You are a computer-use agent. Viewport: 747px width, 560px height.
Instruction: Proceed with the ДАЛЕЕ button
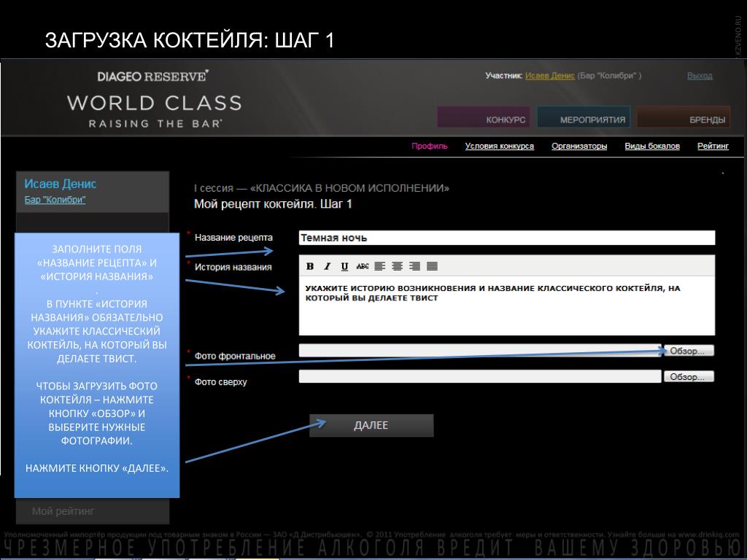[x=371, y=425]
